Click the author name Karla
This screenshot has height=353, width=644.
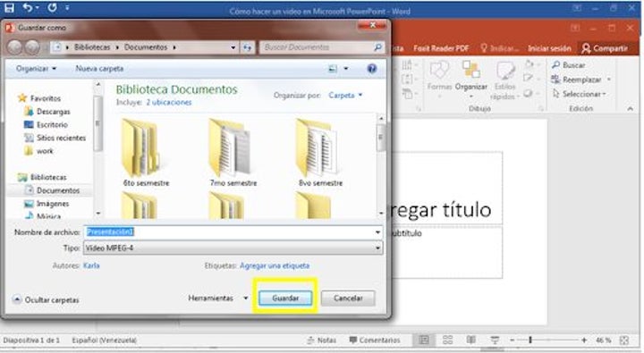click(91, 265)
